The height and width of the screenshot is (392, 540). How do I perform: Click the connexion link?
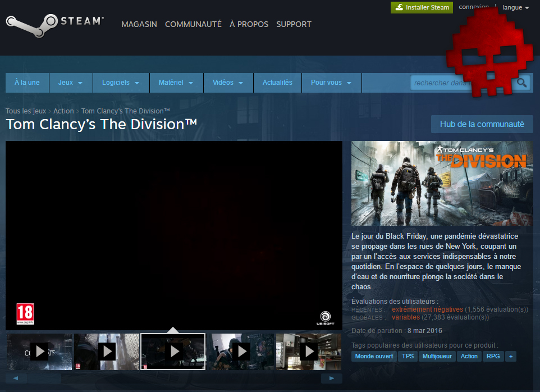coord(473,6)
